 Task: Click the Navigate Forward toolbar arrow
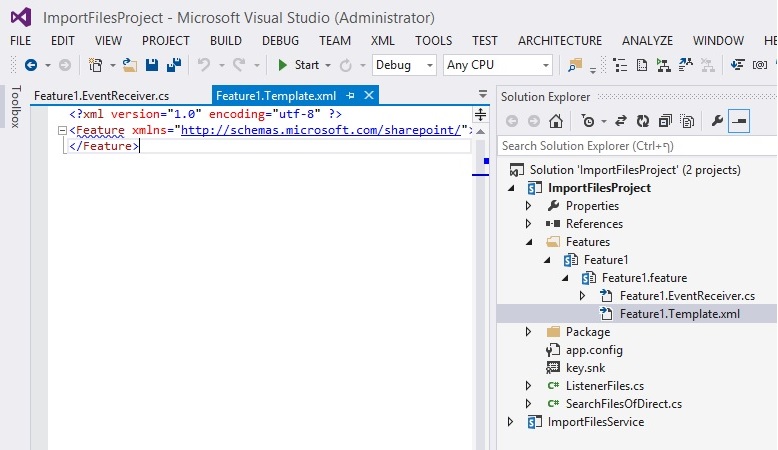[65, 65]
